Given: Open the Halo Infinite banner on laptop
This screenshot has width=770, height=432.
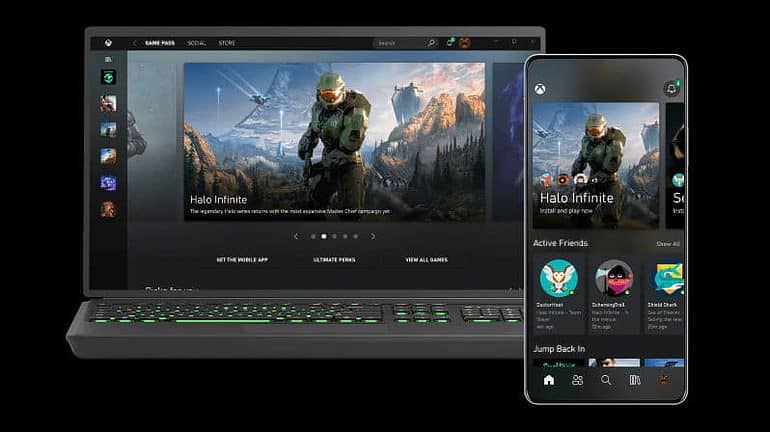Looking at the screenshot, I should click(x=334, y=142).
